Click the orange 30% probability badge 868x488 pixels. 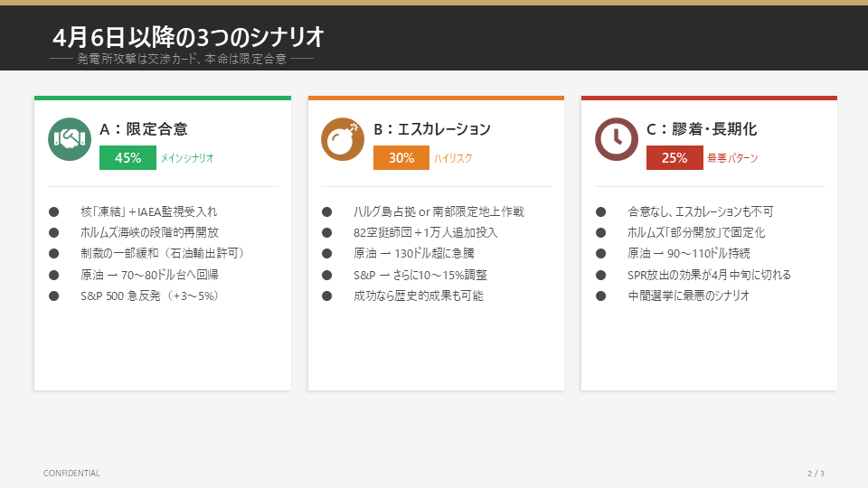point(401,158)
